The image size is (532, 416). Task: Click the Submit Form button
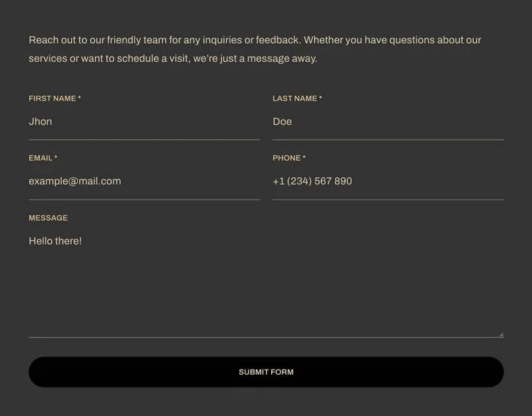coord(267,372)
